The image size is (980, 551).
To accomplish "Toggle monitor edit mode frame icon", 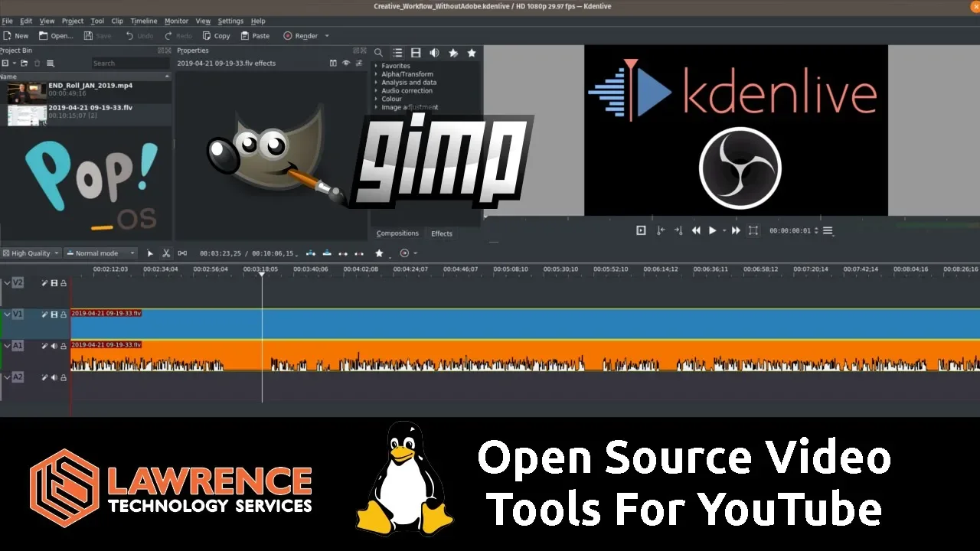I will [x=753, y=230].
